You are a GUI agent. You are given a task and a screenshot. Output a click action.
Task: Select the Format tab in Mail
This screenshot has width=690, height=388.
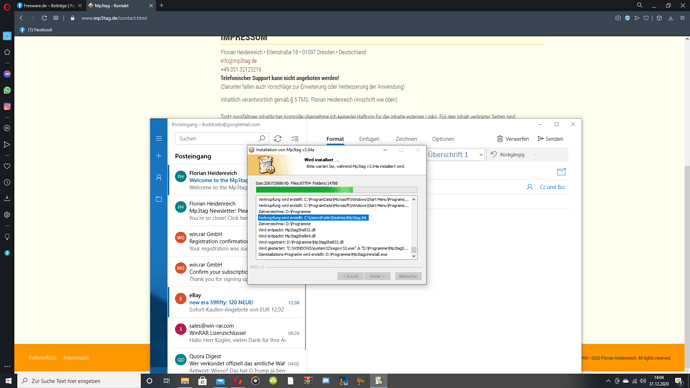(x=335, y=139)
